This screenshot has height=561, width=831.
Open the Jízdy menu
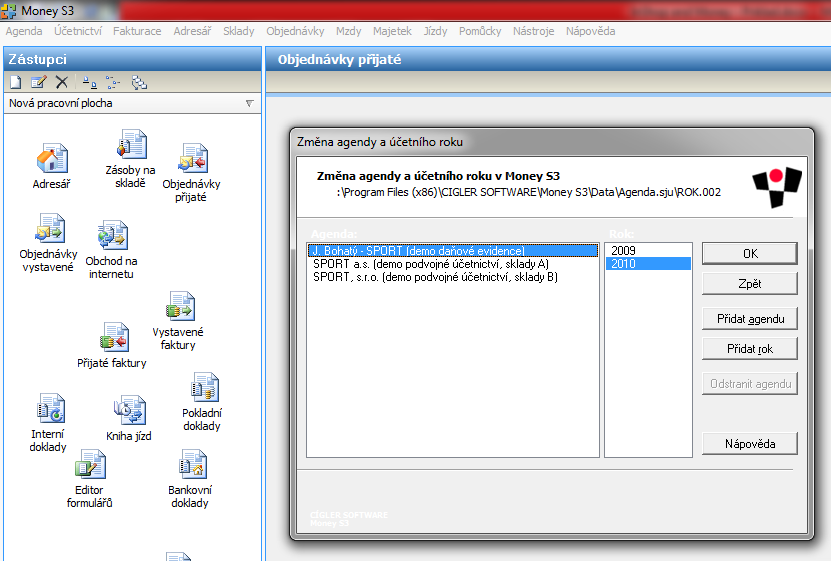435,31
